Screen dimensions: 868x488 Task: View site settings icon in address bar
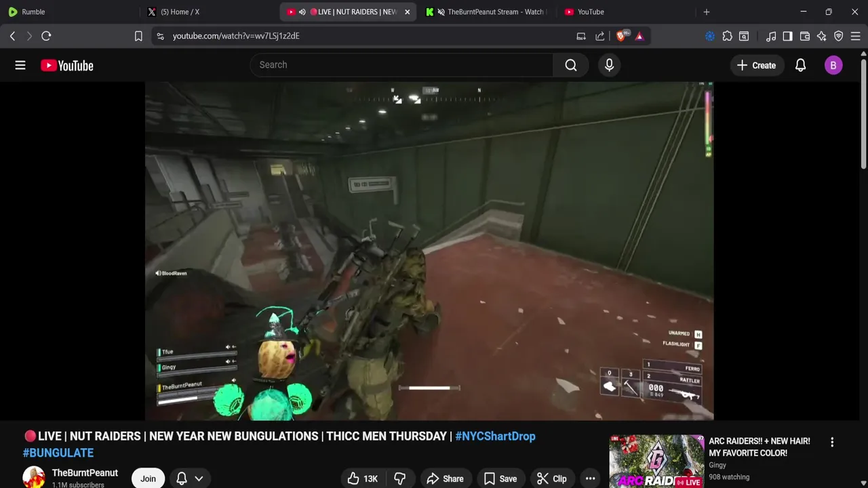[x=160, y=36]
